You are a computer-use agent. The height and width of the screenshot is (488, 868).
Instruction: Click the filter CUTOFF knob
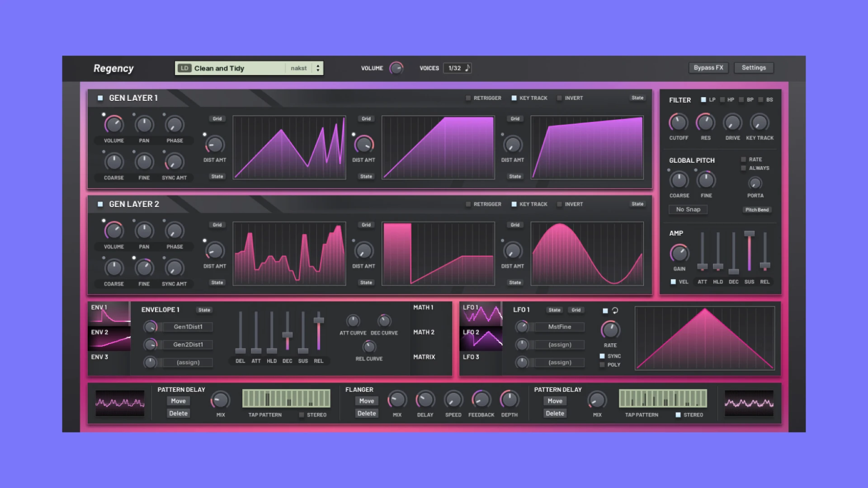coord(678,122)
